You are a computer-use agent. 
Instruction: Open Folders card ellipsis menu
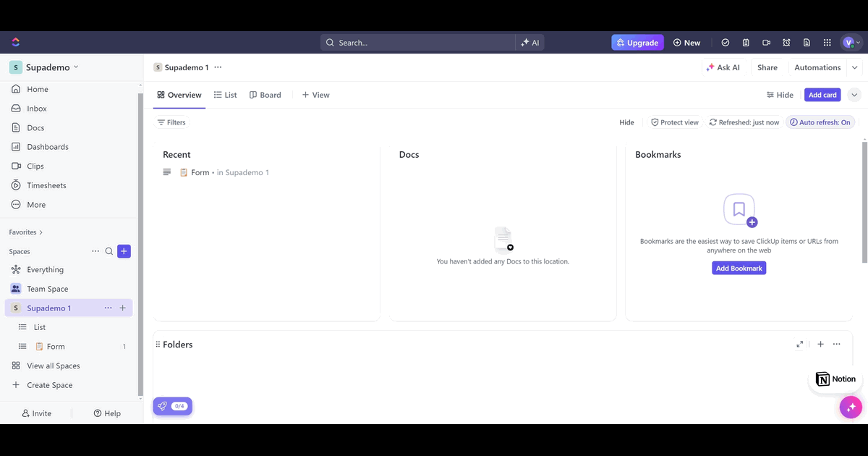pos(837,345)
